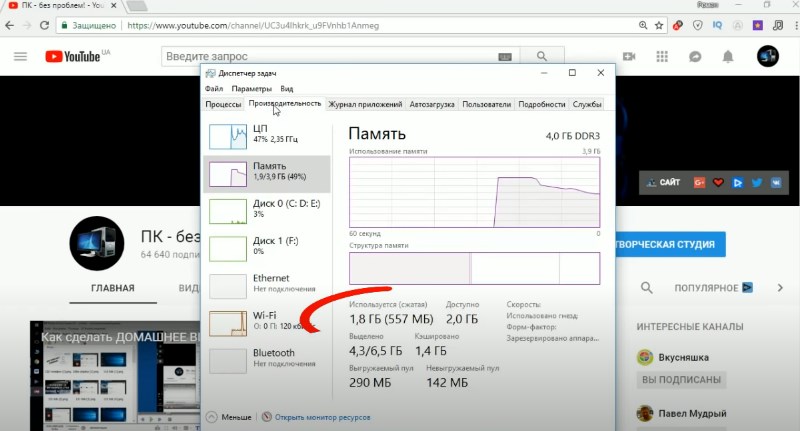This screenshot has height=431, width=800.
Task: Switch to the Производительность tab
Action: pos(285,104)
